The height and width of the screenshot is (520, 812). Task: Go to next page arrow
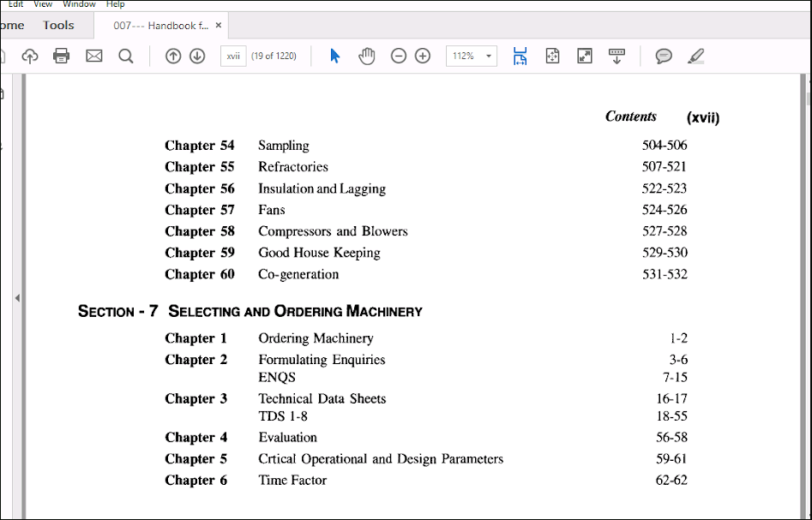[x=197, y=56]
